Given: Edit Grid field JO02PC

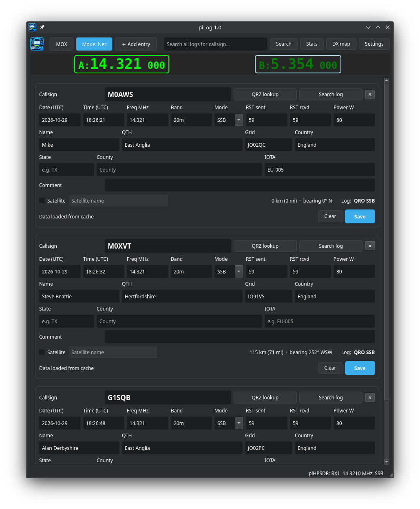Looking at the screenshot, I should [269, 448].
